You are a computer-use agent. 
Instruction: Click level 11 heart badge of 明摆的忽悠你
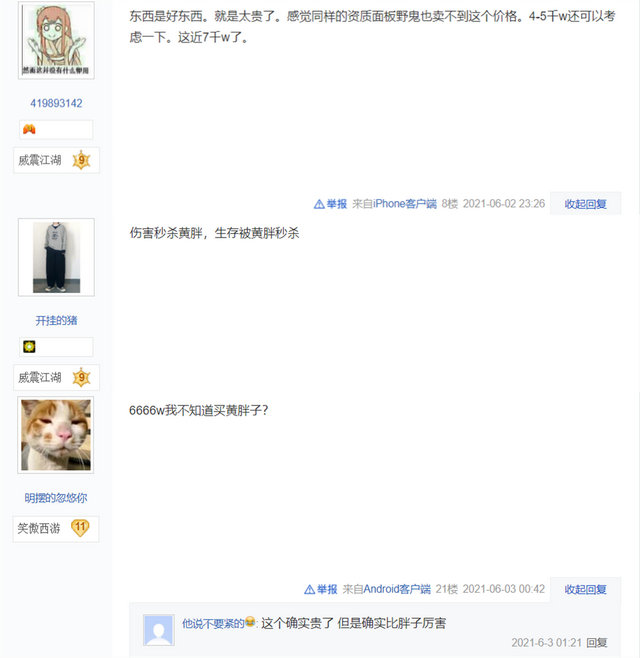[x=80, y=528]
